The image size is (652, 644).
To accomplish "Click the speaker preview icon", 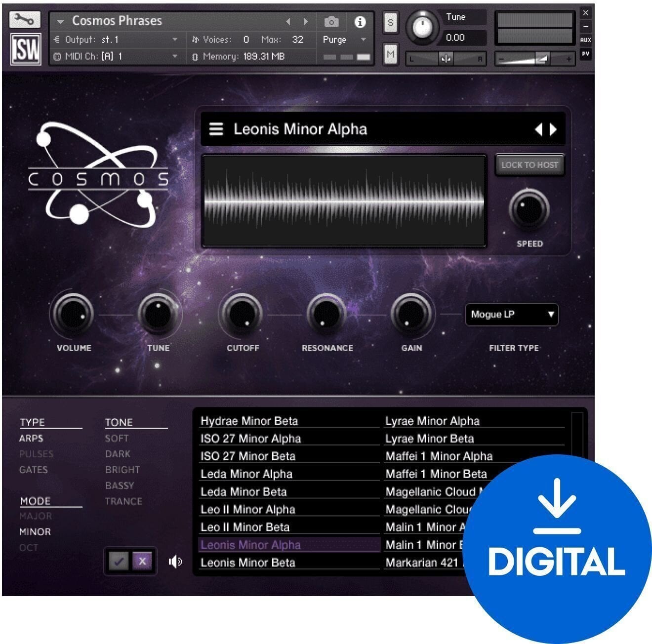I will coord(175,562).
